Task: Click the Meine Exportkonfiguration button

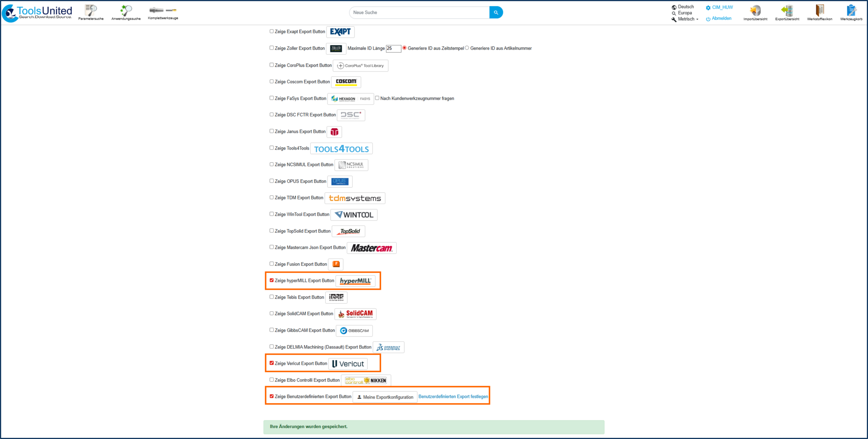Action: (385, 397)
